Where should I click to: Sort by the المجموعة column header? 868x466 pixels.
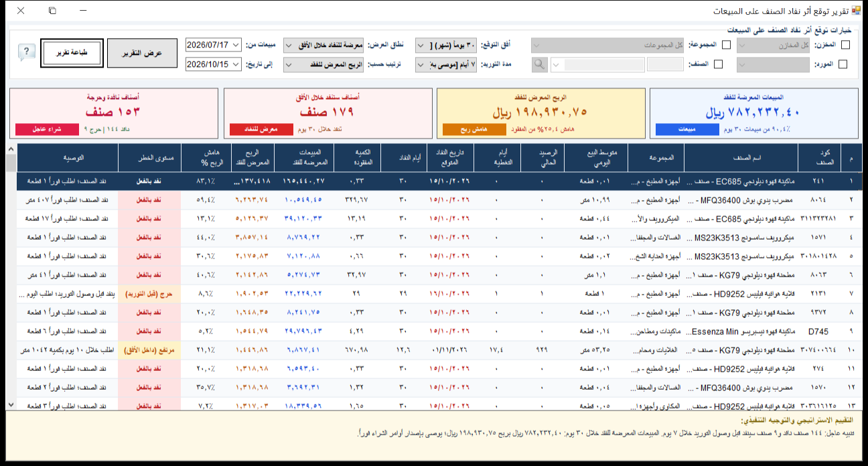click(x=657, y=158)
